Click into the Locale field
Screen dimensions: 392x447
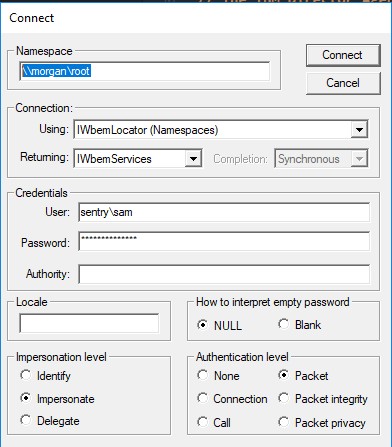[89, 323]
